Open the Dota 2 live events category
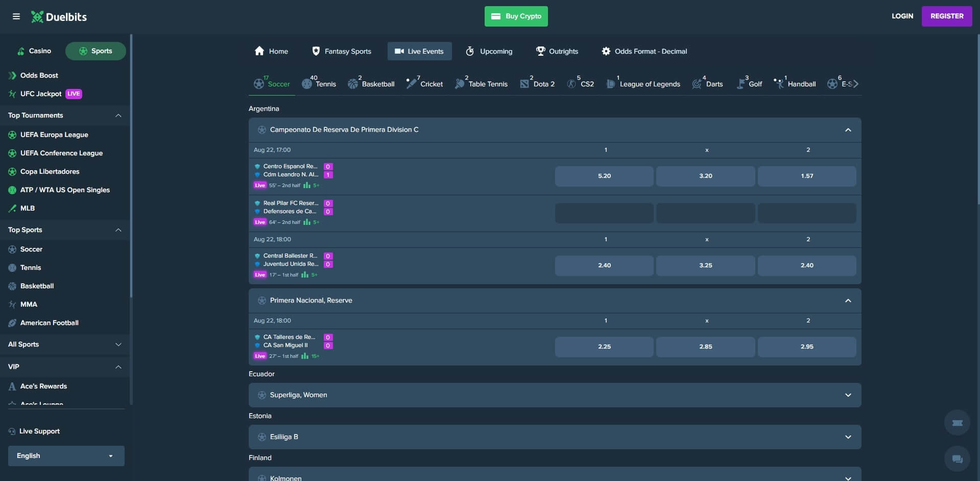Screen dimensions: 980x481 537,83
